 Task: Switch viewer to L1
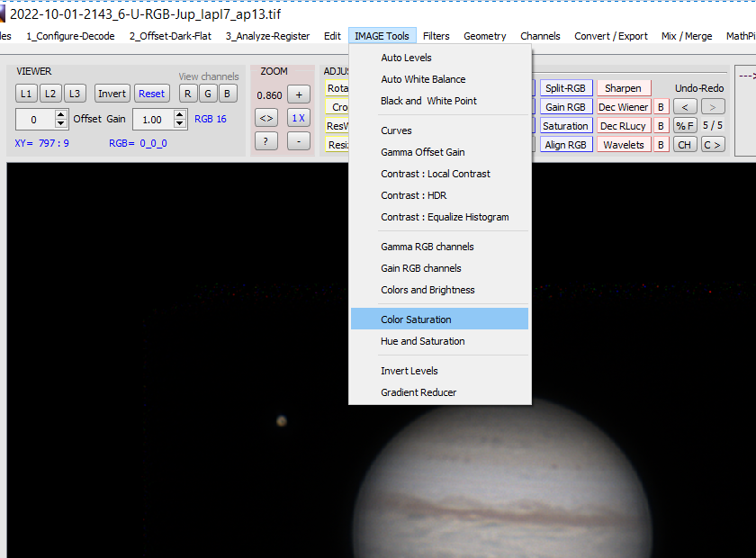point(26,94)
